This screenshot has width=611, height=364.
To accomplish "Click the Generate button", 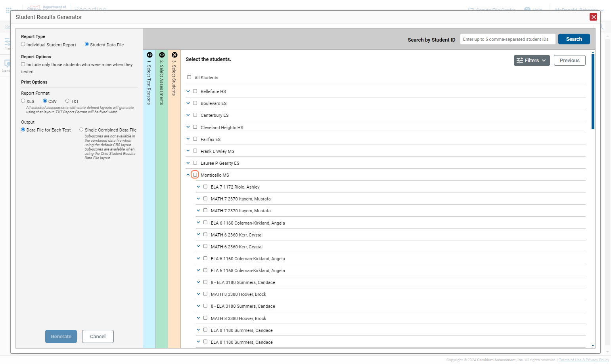I will pos(61,337).
